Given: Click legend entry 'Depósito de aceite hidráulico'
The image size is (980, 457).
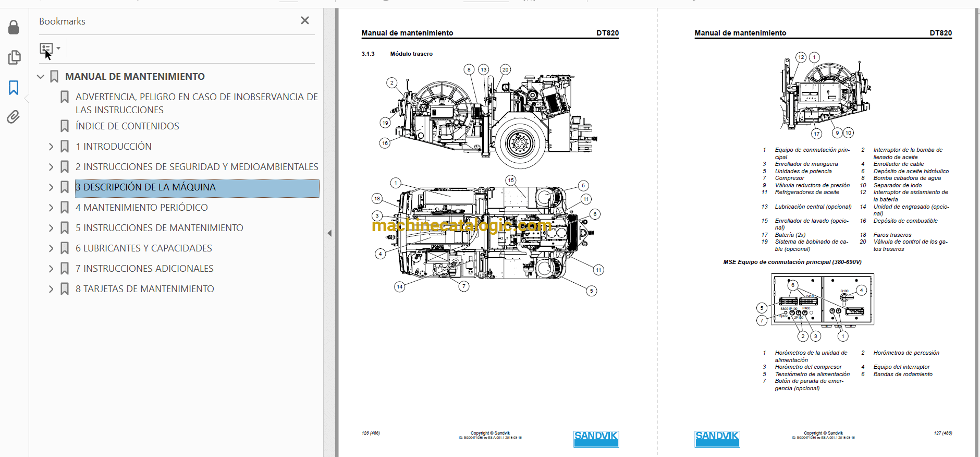Looking at the screenshot, I should pyautogui.click(x=911, y=171).
